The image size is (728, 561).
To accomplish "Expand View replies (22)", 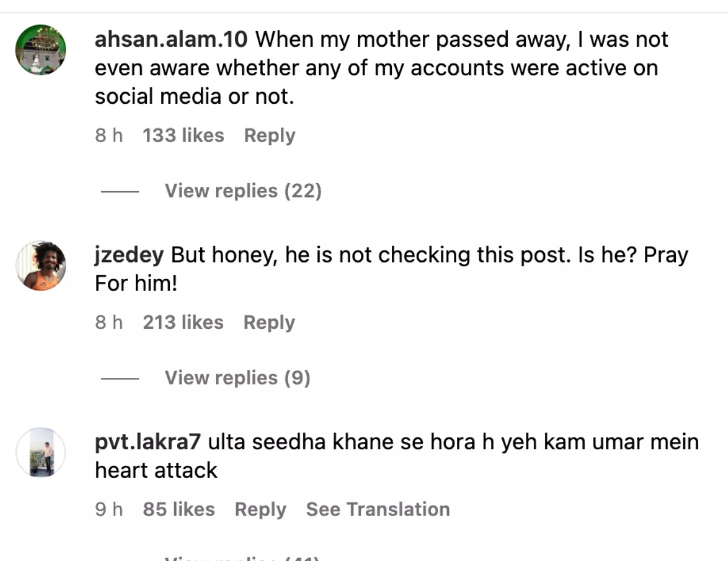I will coord(243,191).
